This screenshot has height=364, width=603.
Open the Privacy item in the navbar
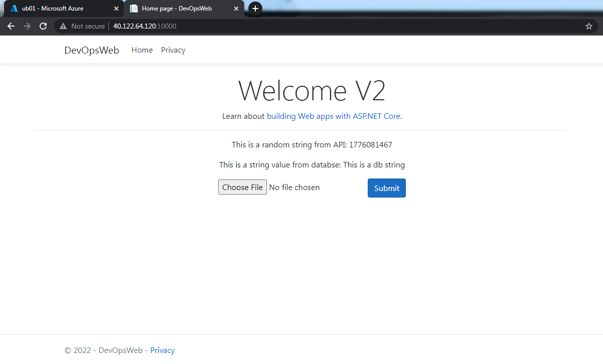point(173,50)
